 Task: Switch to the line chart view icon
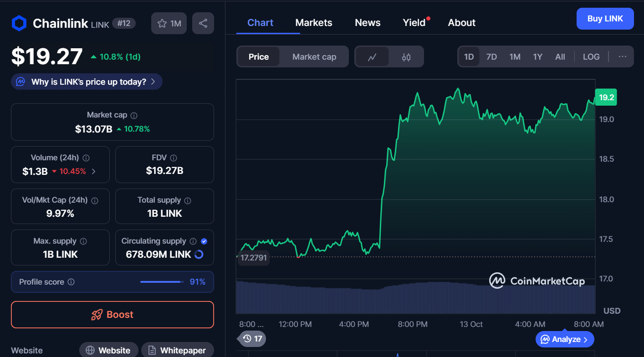tap(372, 57)
